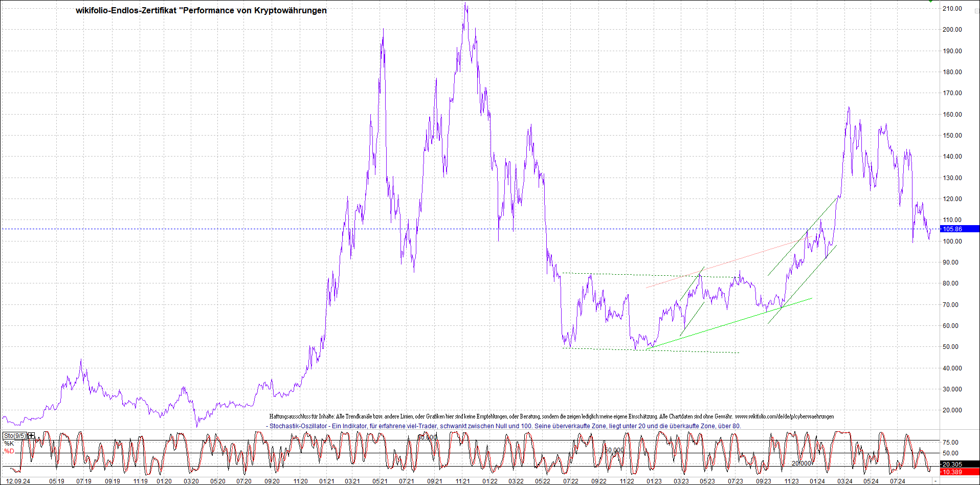This screenshot has height=485, width=980.
Task: Click the 160.00 price axis label
Action: coord(952,115)
